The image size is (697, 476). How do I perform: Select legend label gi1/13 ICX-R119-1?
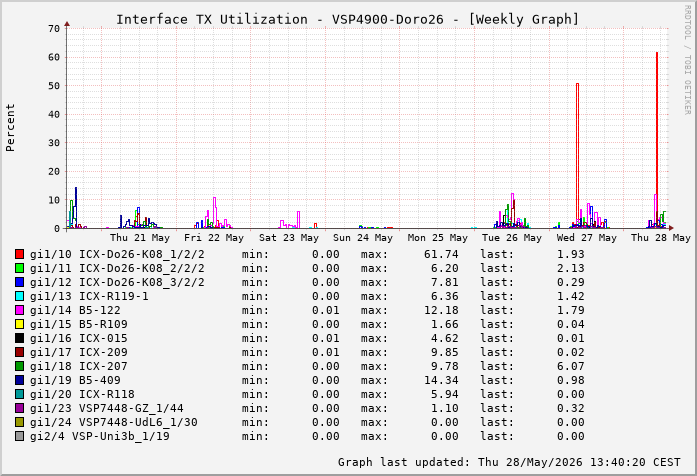(89, 296)
